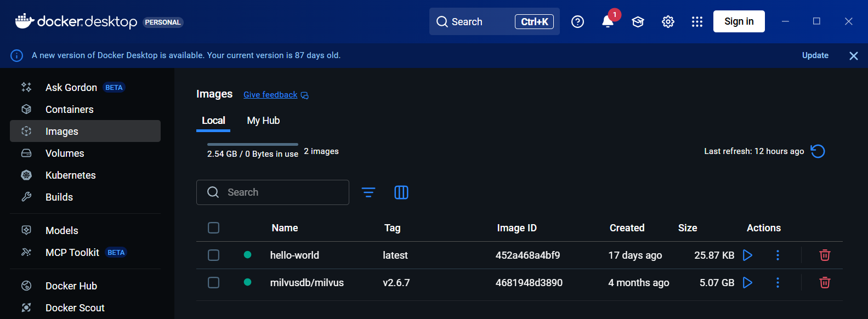Click the blue info icon in update banner

17,55
